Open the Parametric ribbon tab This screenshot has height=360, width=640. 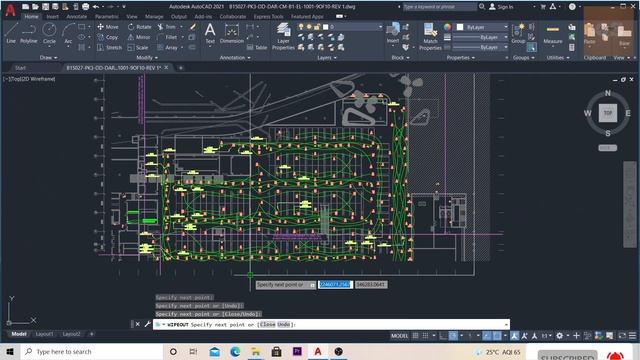107,17
